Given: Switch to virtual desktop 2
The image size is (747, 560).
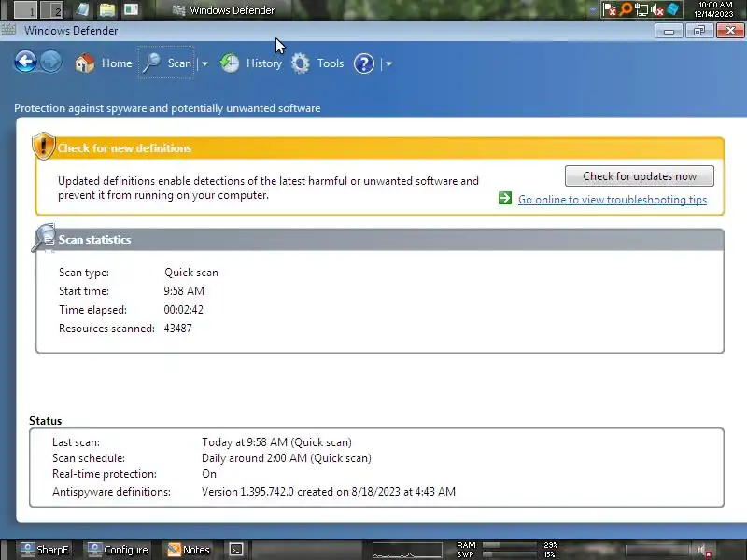Looking at the screenshot, I should coord(51,9).
